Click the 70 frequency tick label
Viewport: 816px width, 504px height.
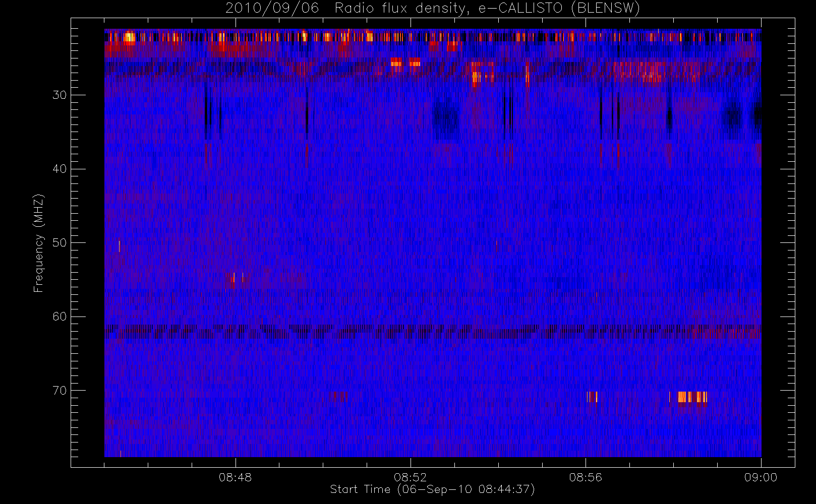tap(60, 391)
